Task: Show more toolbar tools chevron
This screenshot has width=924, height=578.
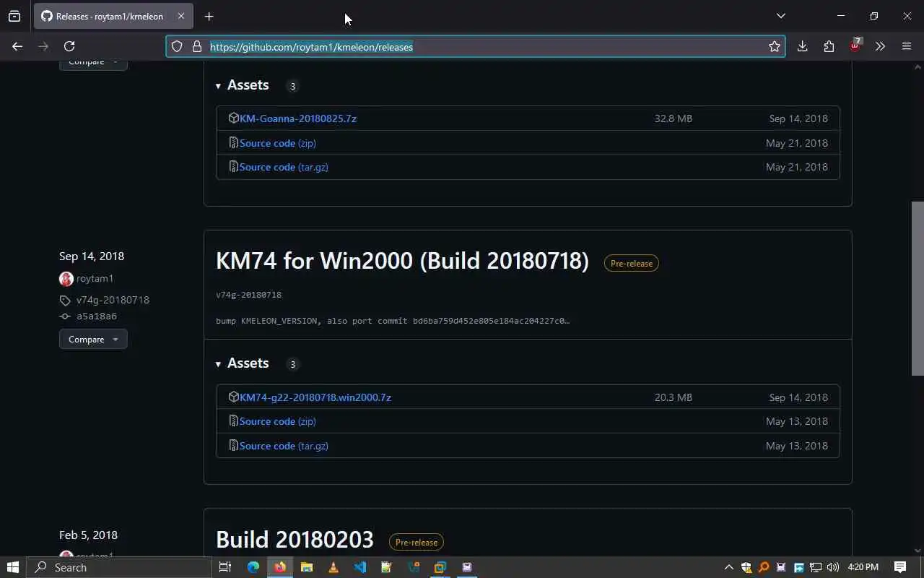Action: coord(880,46)
